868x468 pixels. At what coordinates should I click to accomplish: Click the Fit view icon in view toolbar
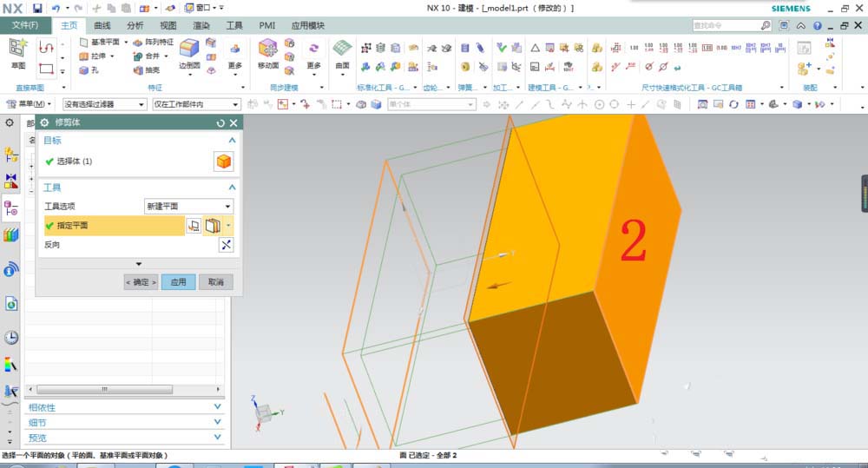[702, 104]
